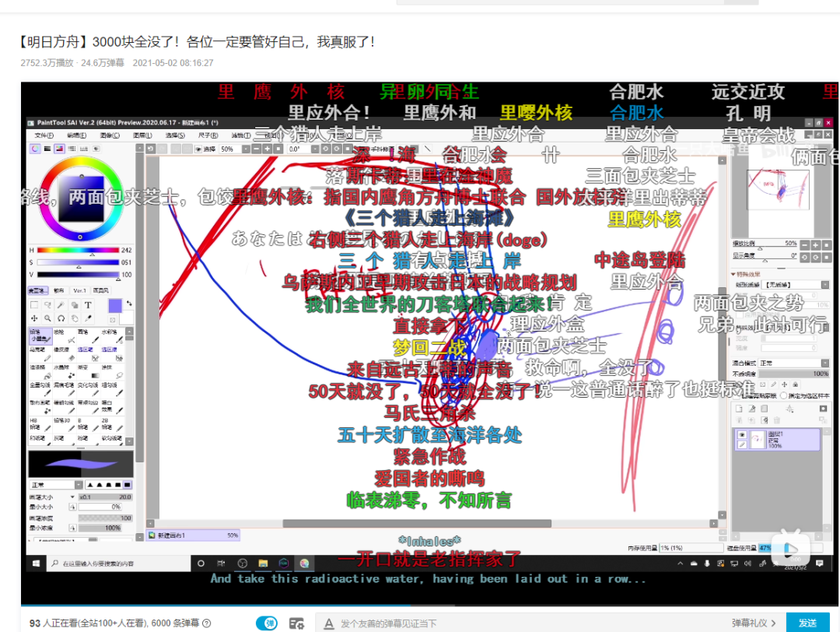This screenshot has width=840, height=632.
Task: Open Task View on the taskbar
Action: tap(221, 564)
